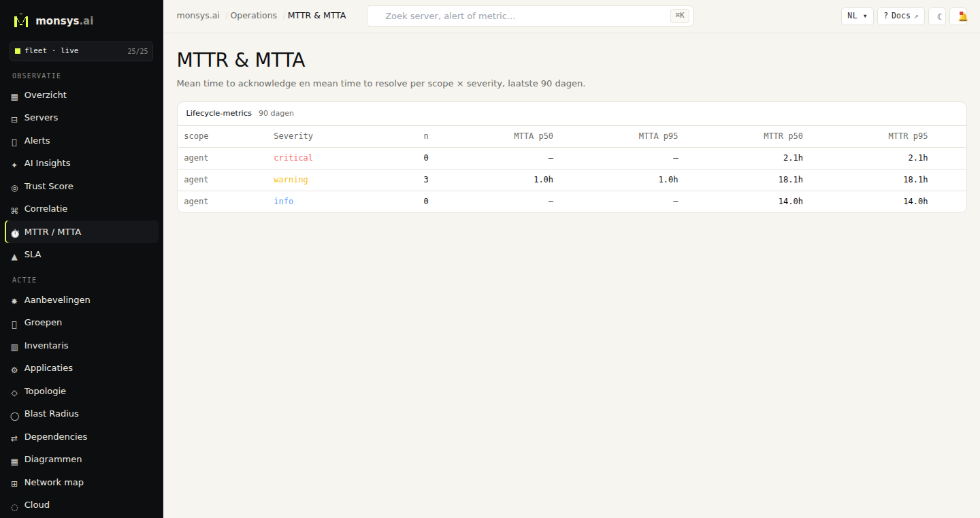The image size is (980, 518).
Task: Click the Diagrammen sidebar icon
Action: click(x=14, y=461)
